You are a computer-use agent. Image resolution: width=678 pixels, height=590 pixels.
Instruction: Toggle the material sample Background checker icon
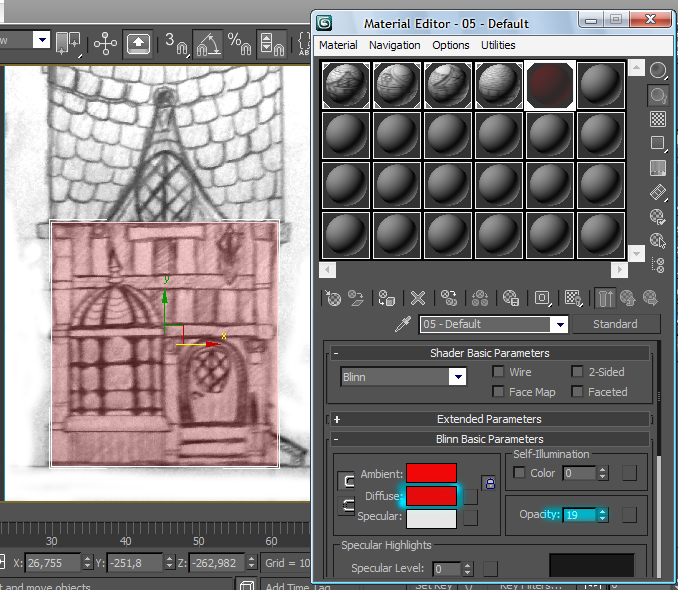pos(658,119)
